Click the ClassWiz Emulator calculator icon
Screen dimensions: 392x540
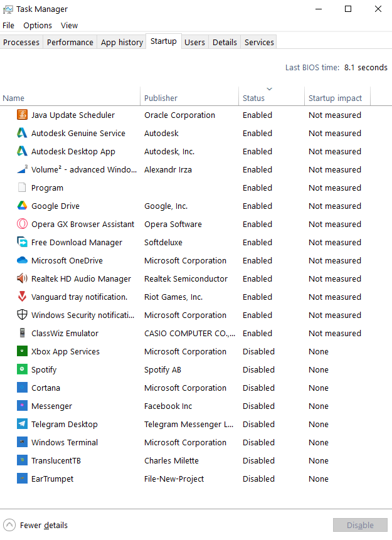(x=22, y=334)
